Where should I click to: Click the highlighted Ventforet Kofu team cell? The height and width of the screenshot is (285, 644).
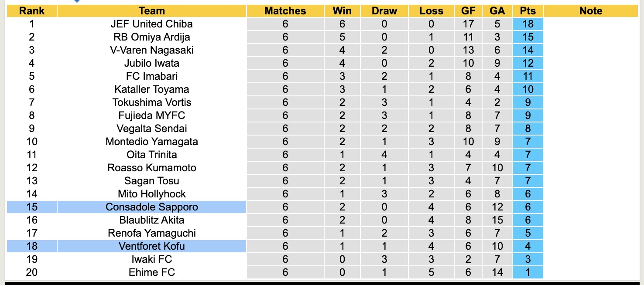pyautogui.click(x=151, y=246)
